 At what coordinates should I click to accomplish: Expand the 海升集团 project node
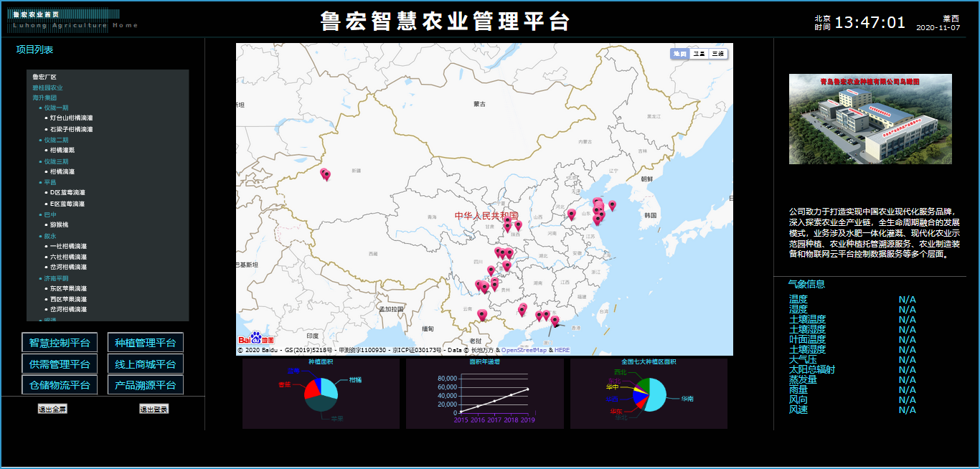(x=44, y=98)
